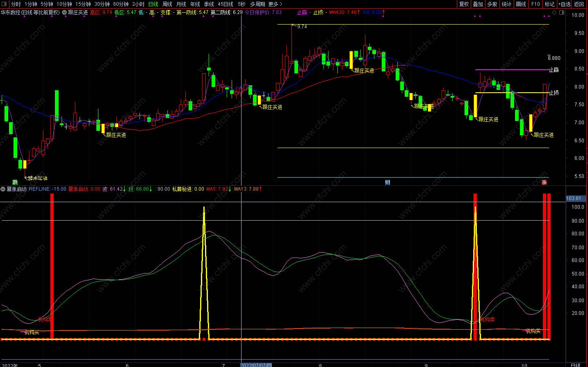Click the 跟庄买进 indicator name
The image size is (588, 367).
[x=78, y=12]
